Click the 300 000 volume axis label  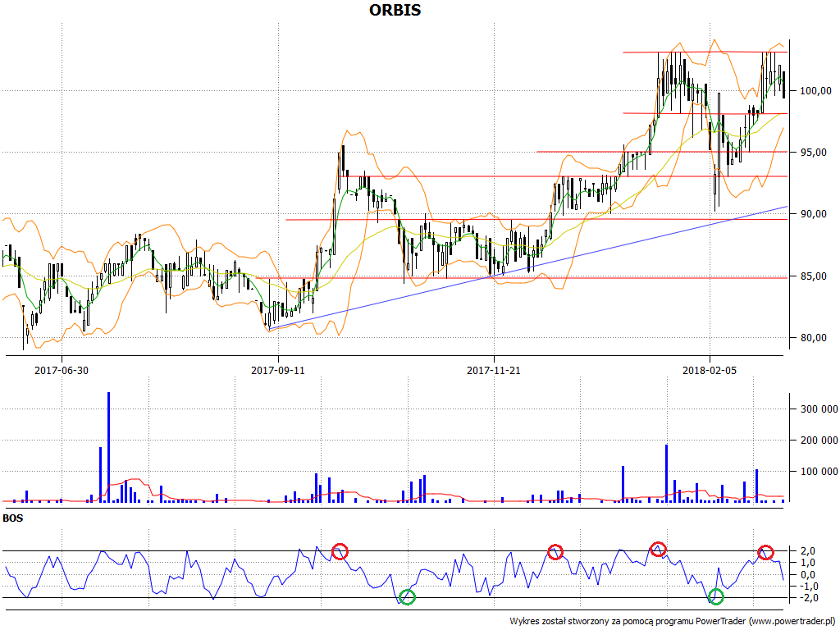819,409
